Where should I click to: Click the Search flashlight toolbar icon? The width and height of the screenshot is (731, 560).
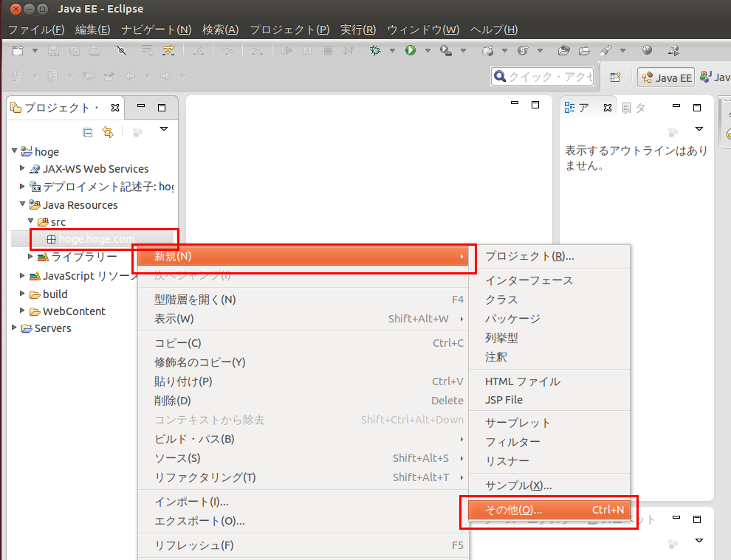605,50
